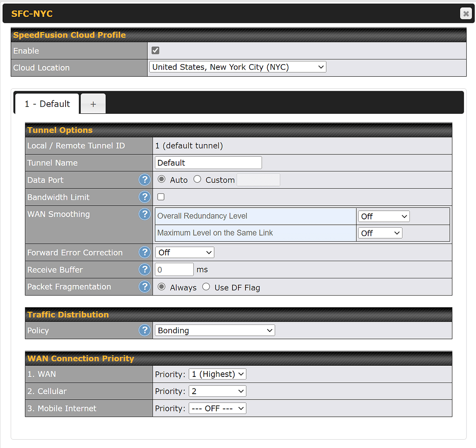Change Mobile Internet priority from OFF
The image size is (476, 448).
(x=217, y=408)
